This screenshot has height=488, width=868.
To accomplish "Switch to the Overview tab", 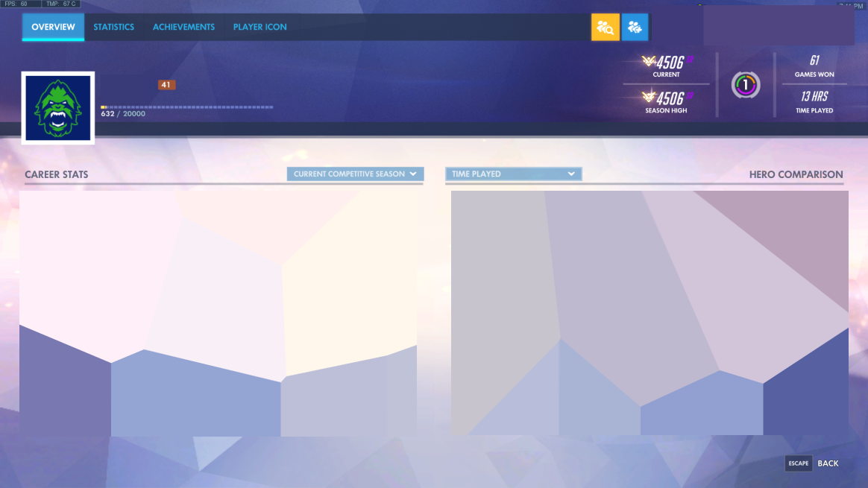I will (x=53, y=27).
